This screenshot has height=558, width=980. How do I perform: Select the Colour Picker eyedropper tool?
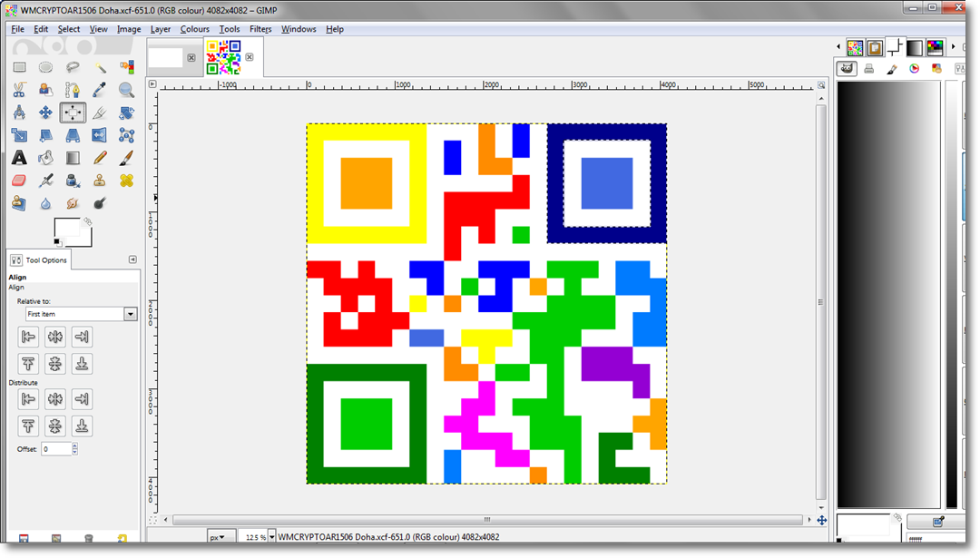100,90
